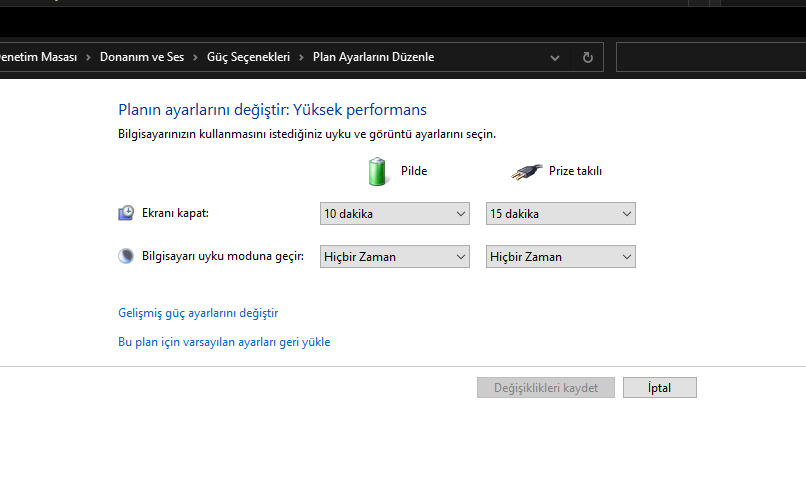This screenshot has height=493, width=806.
Task: Open the Pilde sleep dropdown showing Hiçbir Zaman
Action: 394,257
